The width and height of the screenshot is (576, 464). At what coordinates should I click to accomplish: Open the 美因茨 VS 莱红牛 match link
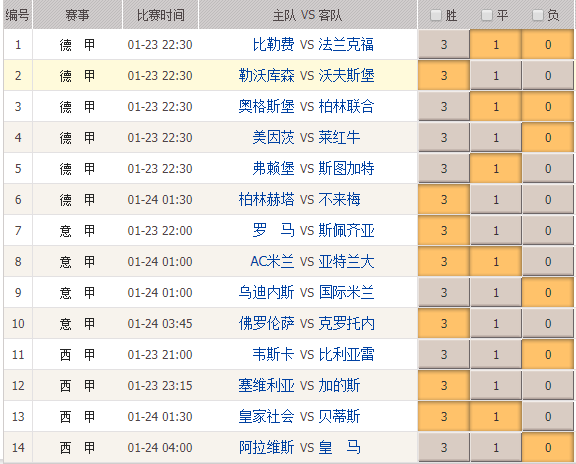[306, 137]
